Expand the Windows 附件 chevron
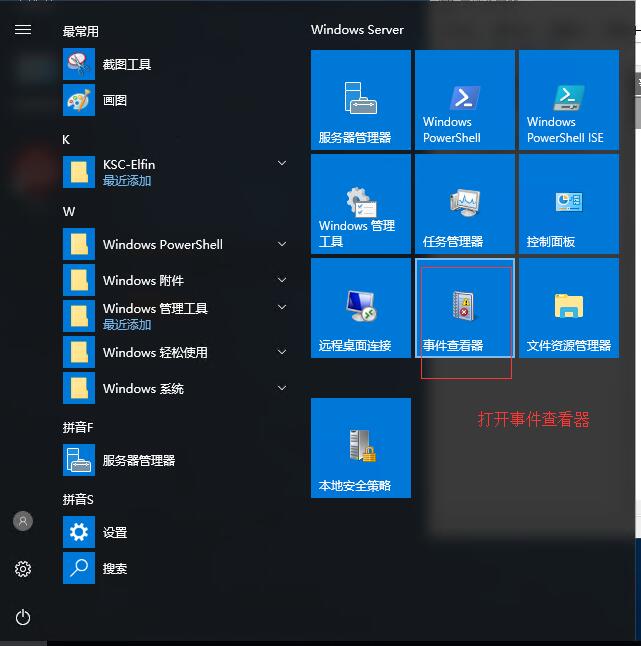Viewport: 641px width, 646px height. tap(282, 280)
